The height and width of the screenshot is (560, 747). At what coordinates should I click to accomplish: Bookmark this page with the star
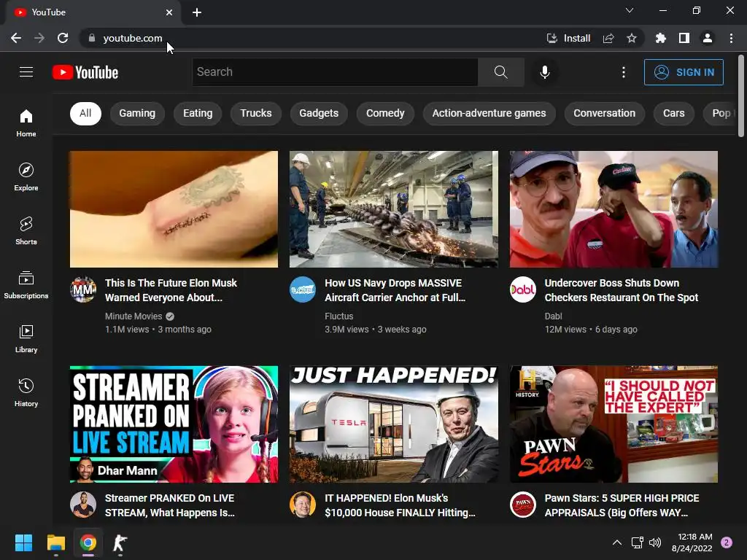point(631,38)
